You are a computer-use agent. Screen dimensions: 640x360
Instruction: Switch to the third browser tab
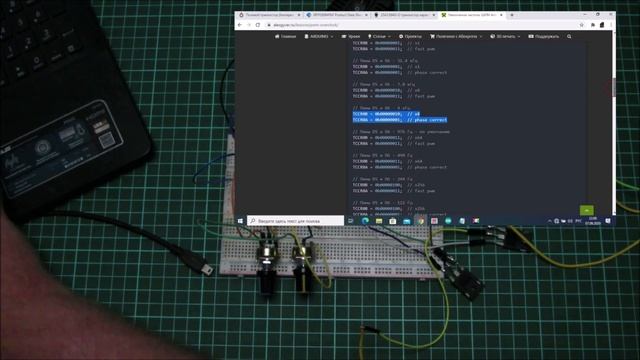404,15
